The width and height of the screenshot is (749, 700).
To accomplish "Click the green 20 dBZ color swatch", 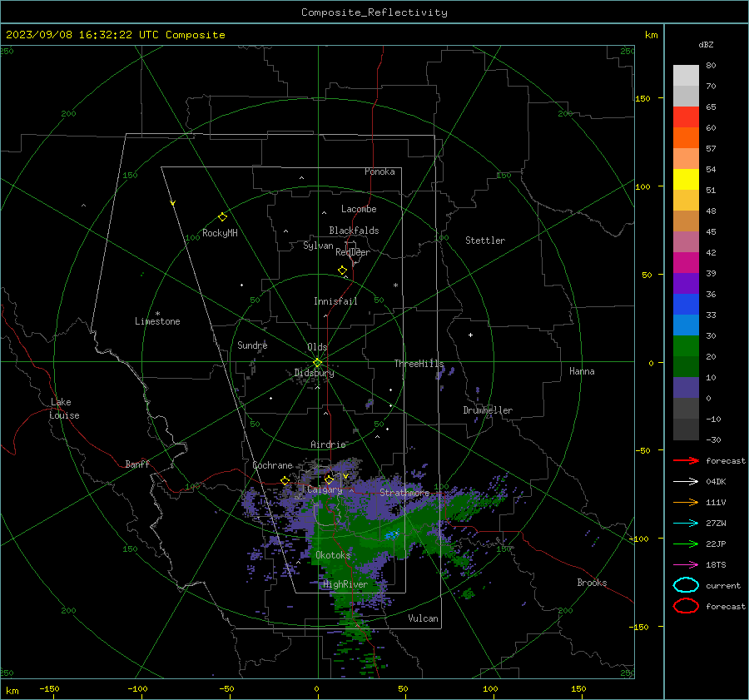I will tap(686, 345).
